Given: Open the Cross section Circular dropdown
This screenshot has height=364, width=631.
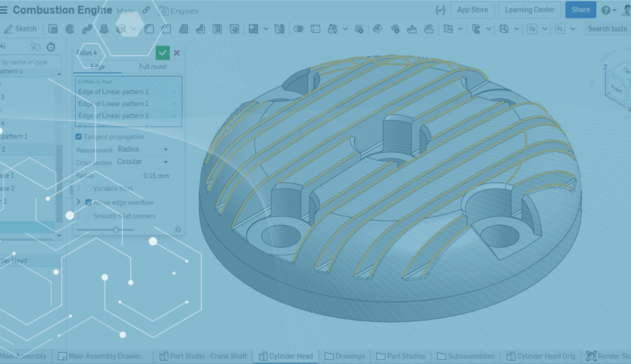Looking at the screenshot, I should (143, 162).
